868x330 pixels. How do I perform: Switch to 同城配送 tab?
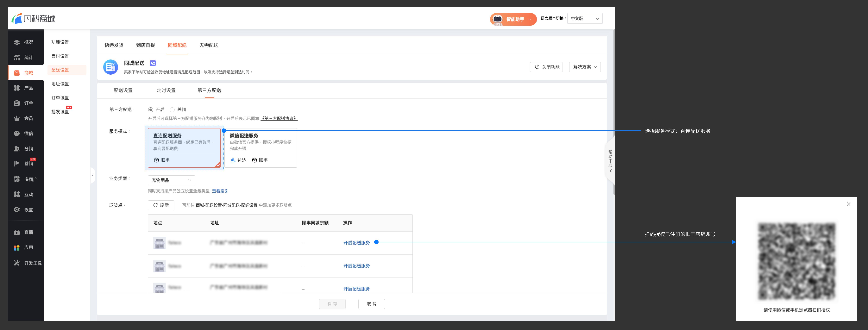(x=177, y=45)
